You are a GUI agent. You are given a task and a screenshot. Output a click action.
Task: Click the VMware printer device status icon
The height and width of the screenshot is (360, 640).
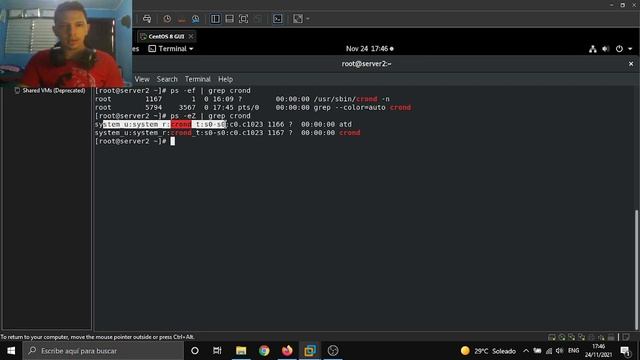[611, 337]
